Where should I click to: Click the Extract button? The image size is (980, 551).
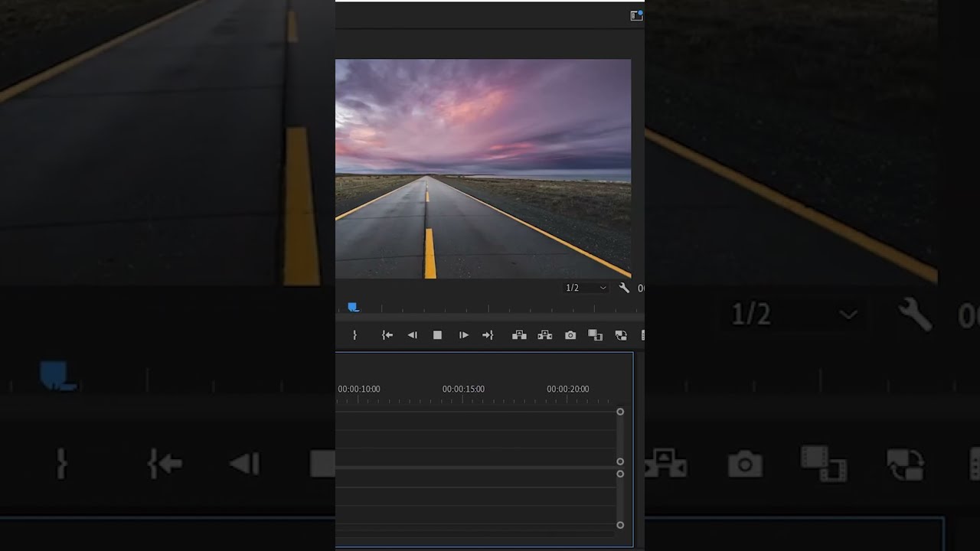[x=545, y=335]
